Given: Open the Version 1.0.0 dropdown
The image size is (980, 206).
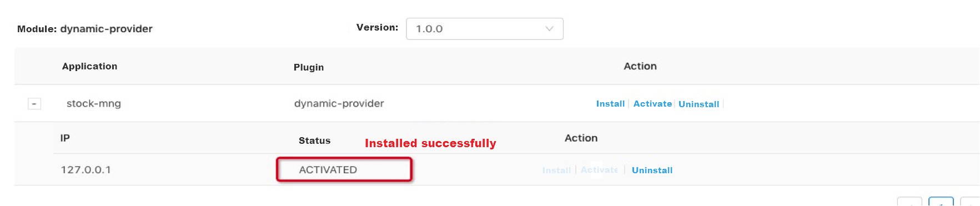Looking at the screenshot, I should (485, 29).
